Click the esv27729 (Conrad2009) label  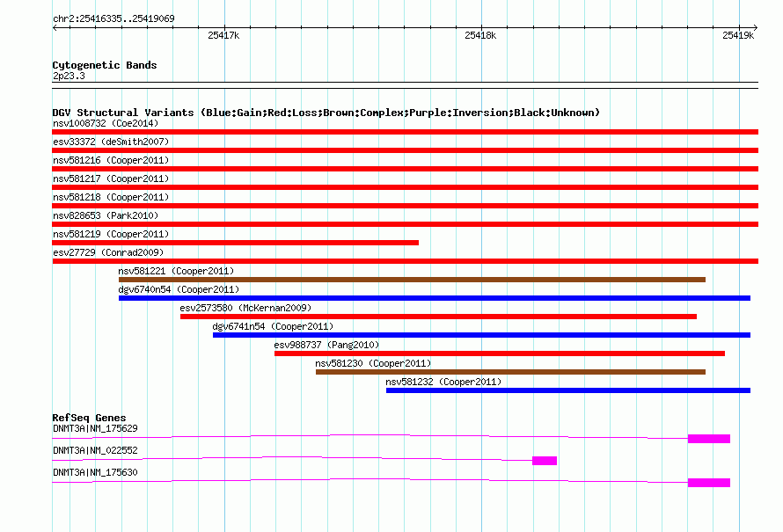pyautogui.click(x=108, y=252)
